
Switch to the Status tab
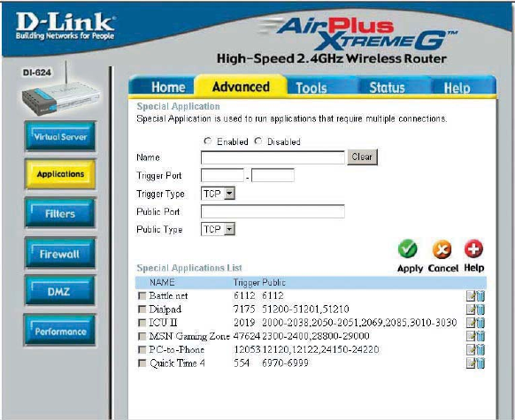point(387,88)
